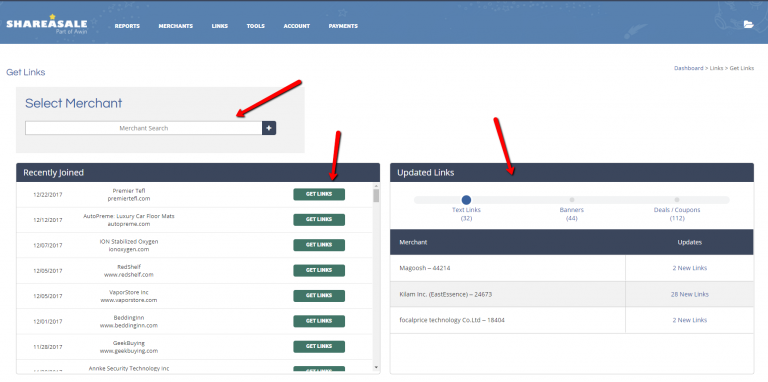Screen dimensions: 768x382
Task: Go to Dashboard breadcrumb link
Action: coord(688,68)
